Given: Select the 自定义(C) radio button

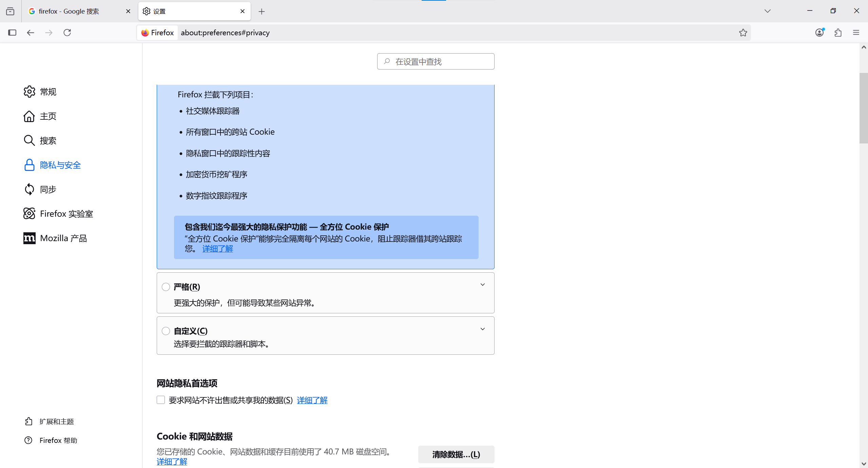Looking at the screenshot, I should point(166,331).
